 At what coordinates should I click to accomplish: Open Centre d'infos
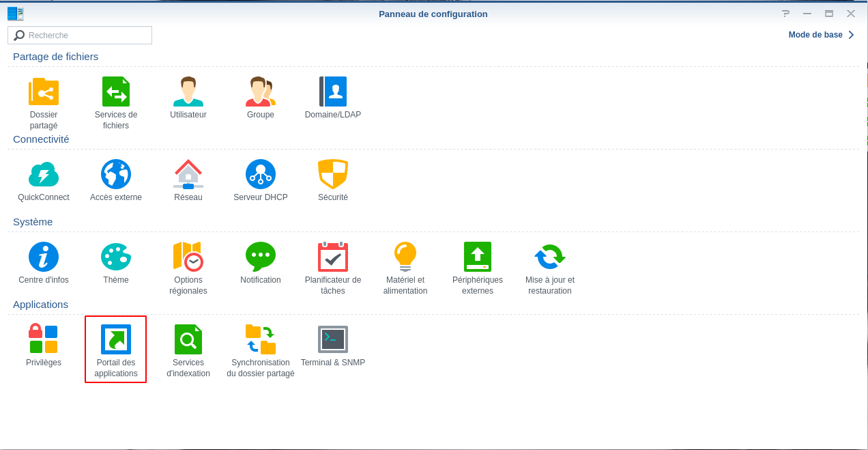[44, 257]
